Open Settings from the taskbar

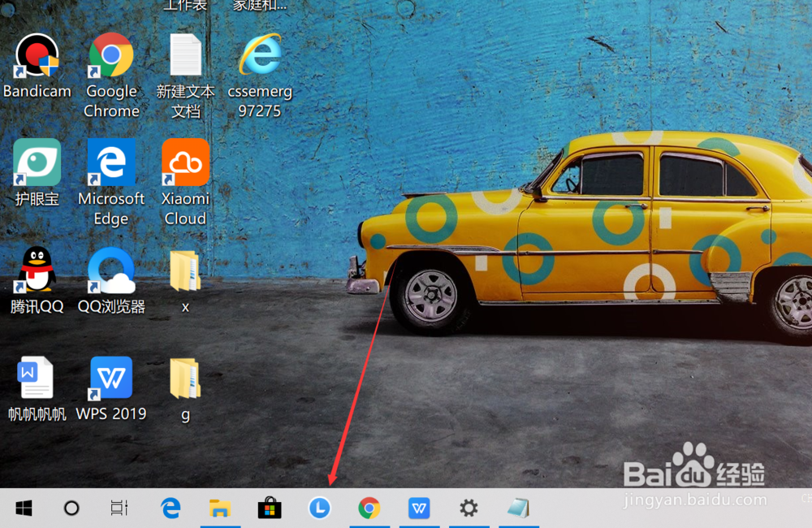click(469, 508)
